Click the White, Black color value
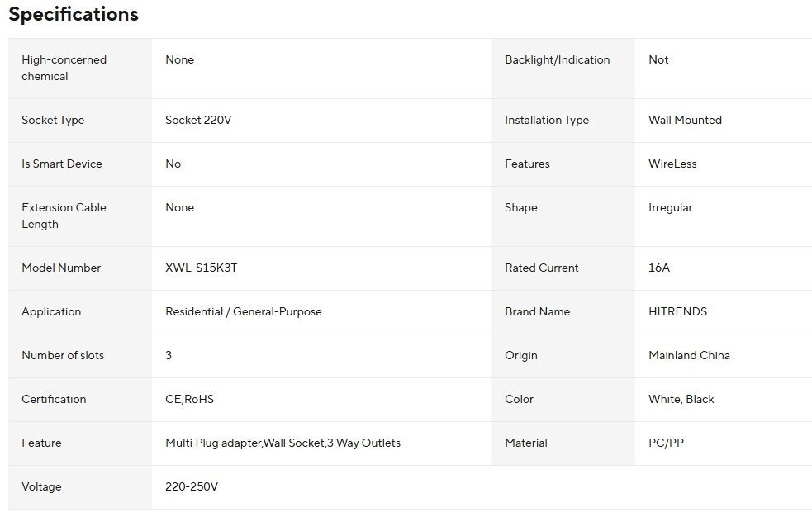 pyautogui.click(x=681, y=399)
